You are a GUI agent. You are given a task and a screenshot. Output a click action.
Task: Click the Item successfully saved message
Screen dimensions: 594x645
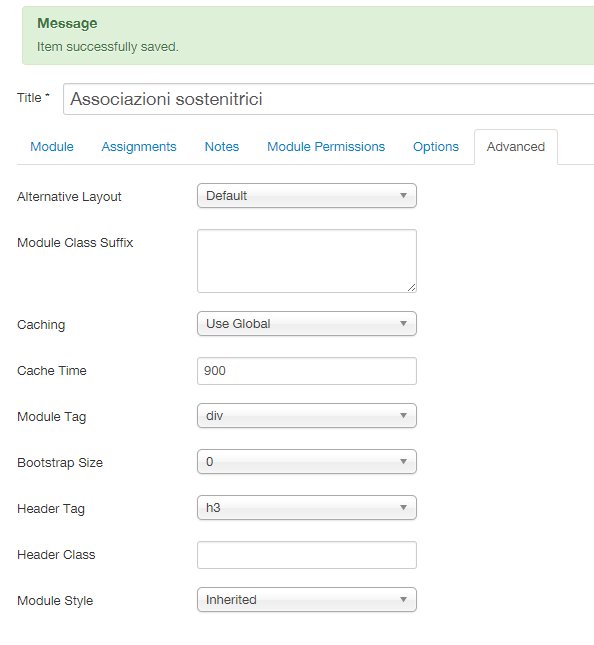point(108,47)
